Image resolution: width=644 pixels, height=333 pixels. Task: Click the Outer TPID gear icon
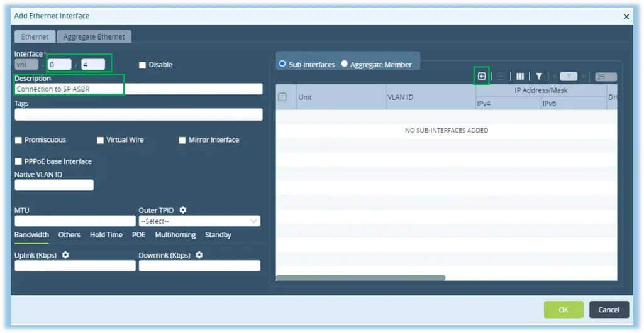point(183,210)
